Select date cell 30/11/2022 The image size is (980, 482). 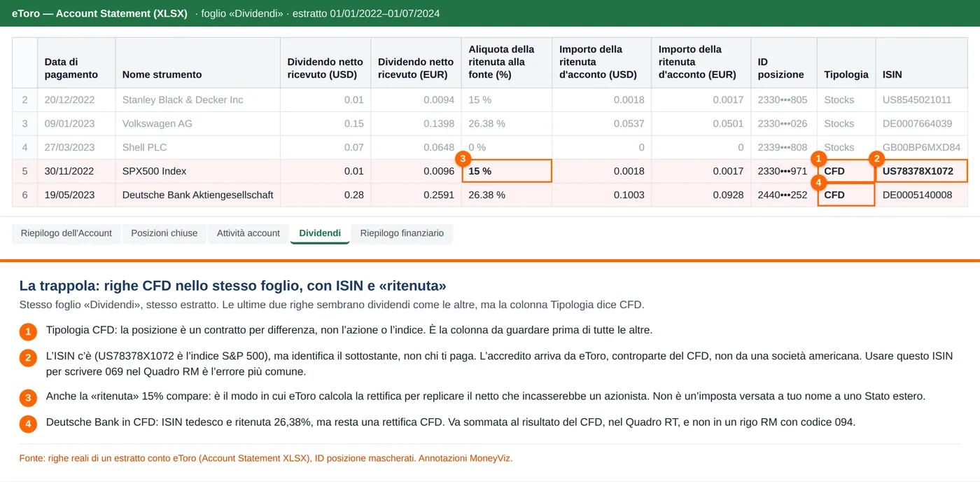76,172
